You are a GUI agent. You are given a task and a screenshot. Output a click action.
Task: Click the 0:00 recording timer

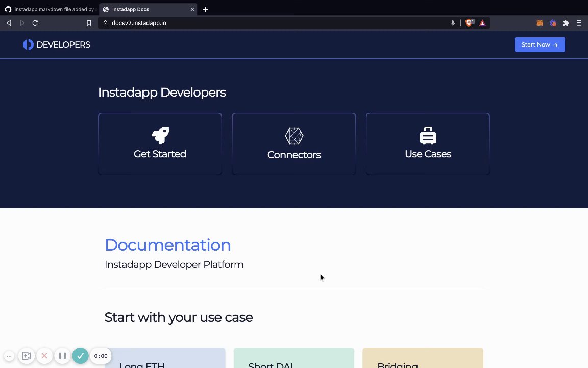101,356
